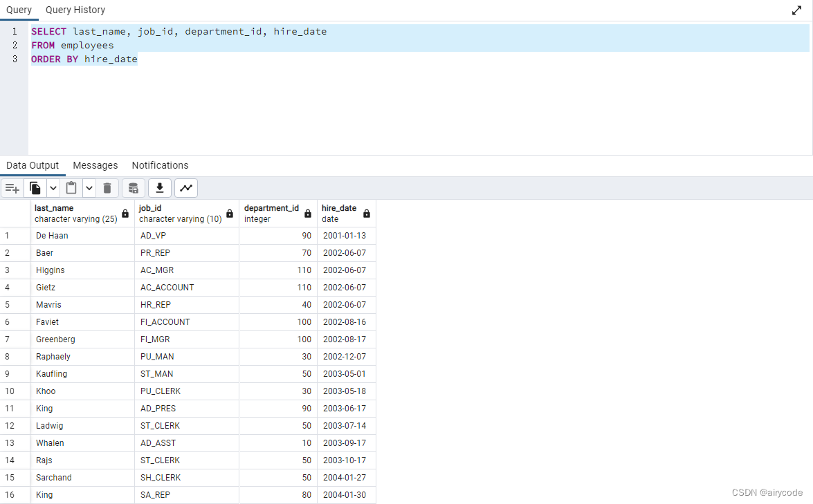Click the expand editor arrow icon

tap(797, 10)
